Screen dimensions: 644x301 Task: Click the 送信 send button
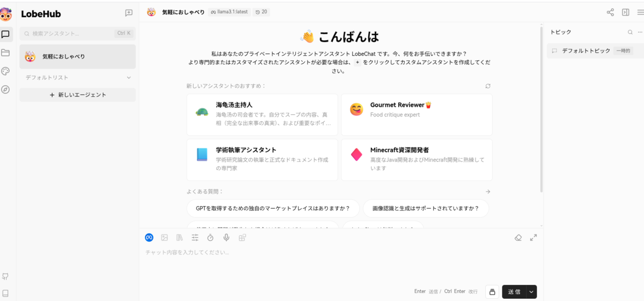coord(514,292)
